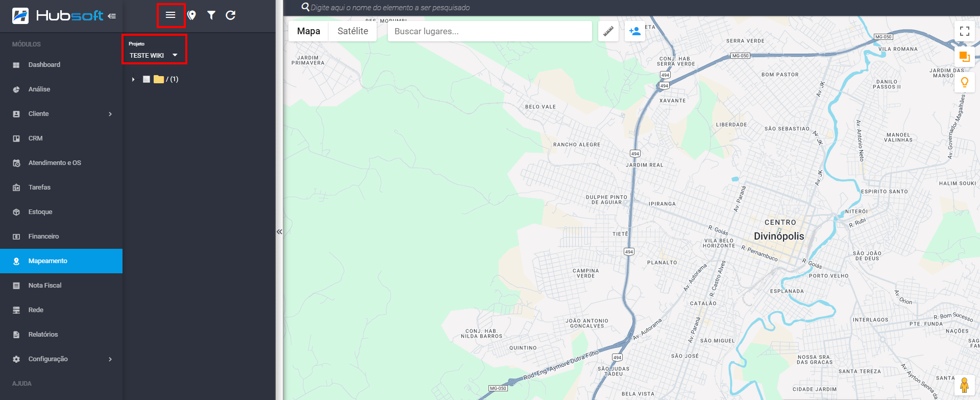Click the Hubsoft logo

point(57,15)
